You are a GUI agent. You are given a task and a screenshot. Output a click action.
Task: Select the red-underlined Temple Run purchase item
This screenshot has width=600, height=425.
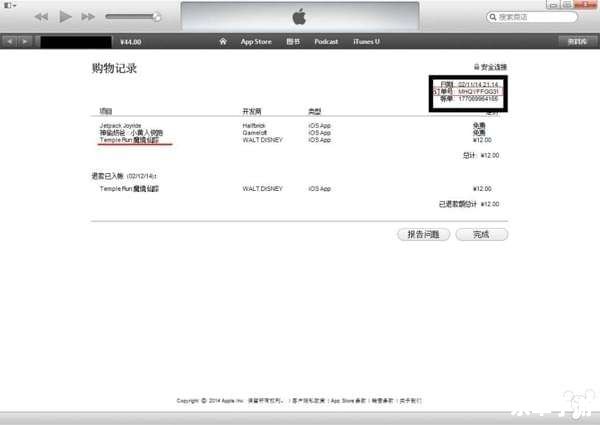[129, 140]
